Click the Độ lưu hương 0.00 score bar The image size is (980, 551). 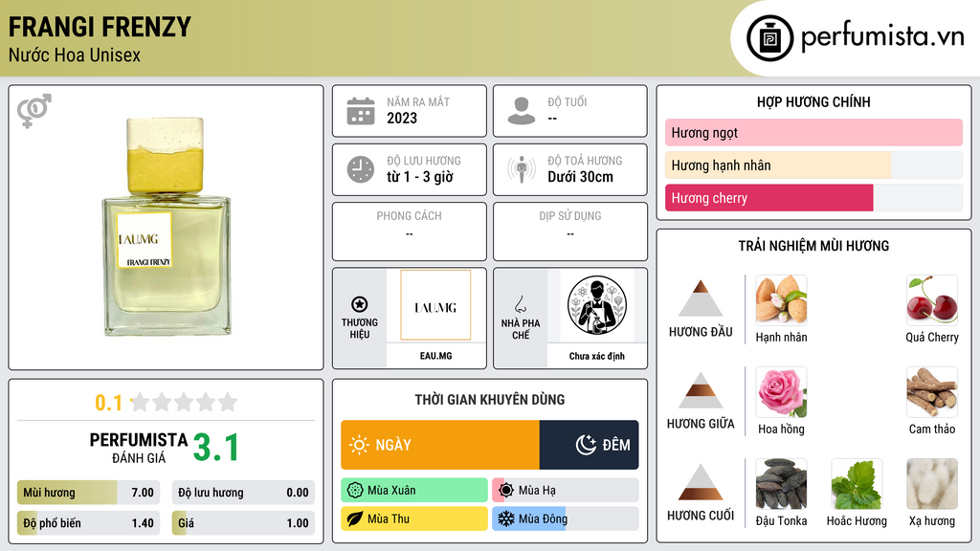coord(243,493)
